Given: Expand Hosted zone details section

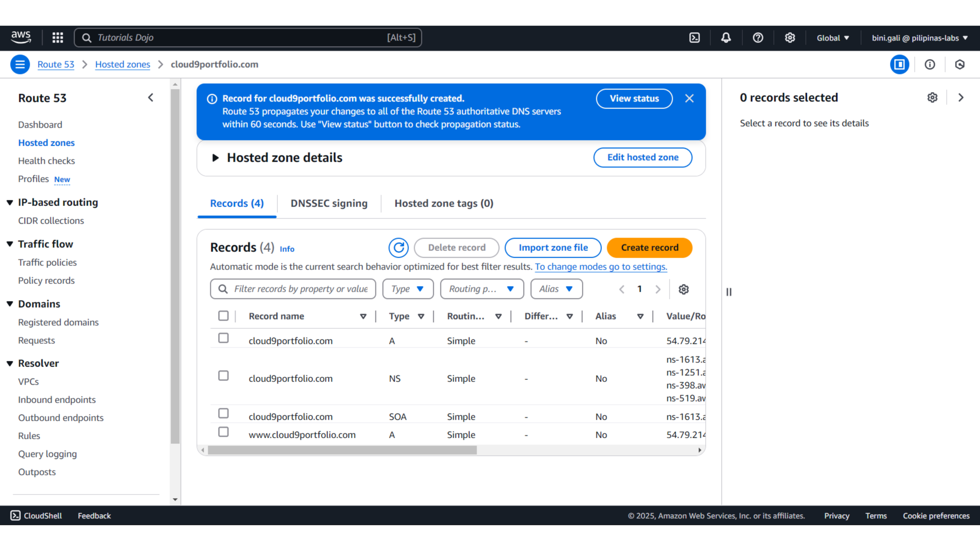Looking at the screenshot, I should pyautogui.click(x=216, y=158).
